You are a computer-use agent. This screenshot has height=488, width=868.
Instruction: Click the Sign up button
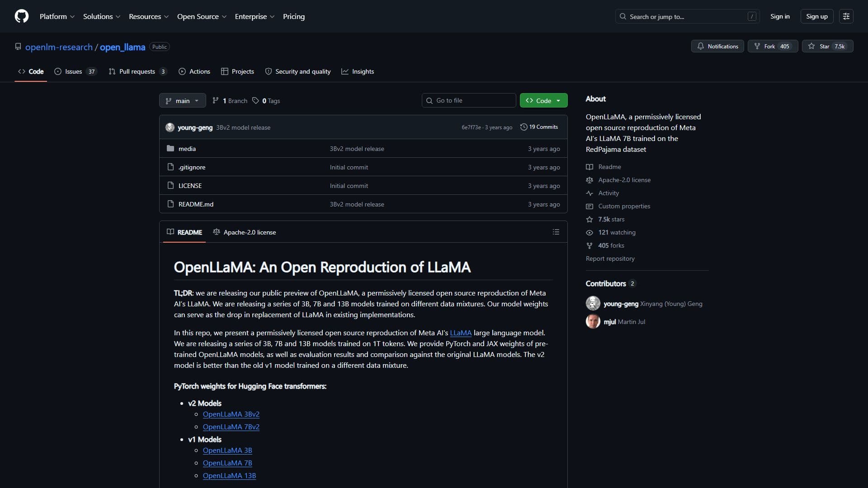pyautogui.click(x=816, y=16)
